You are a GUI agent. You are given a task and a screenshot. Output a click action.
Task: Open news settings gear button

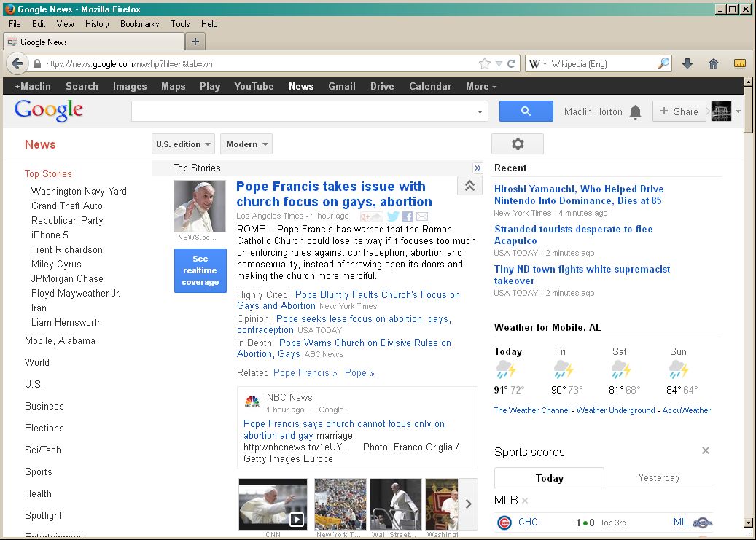pyautogui.click(x=518, y=144)
